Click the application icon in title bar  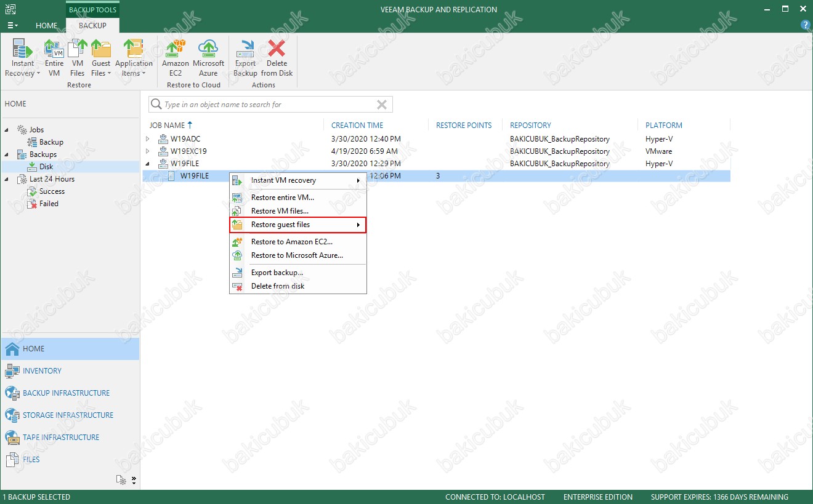[10, 9]
